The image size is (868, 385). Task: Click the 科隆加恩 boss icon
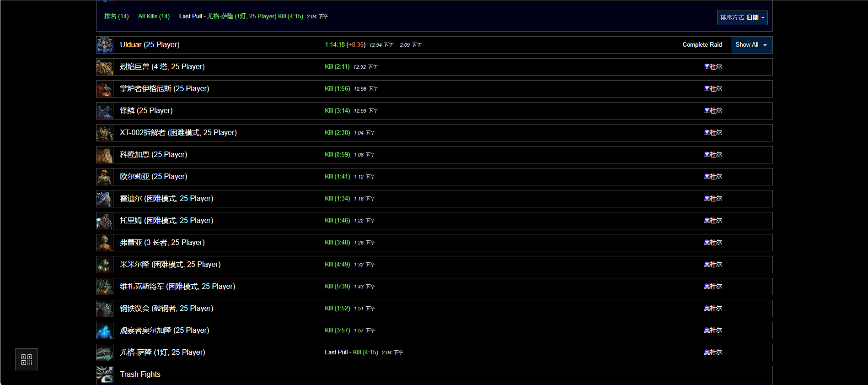(x=105, y=155)
